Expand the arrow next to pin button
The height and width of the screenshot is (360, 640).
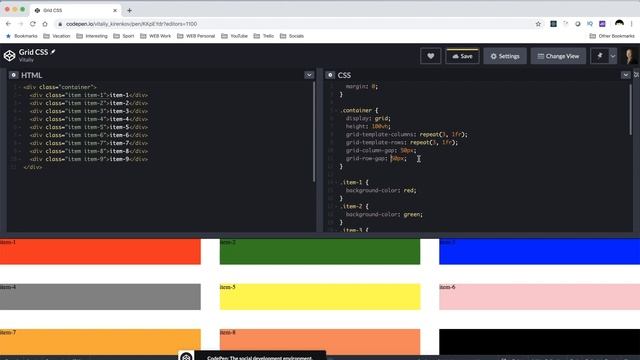(x=613, y=56)
